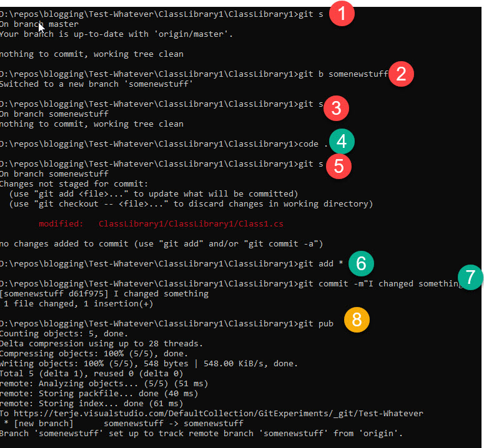Image resolution: width=484 pixels, height=448 pixels.
Task: Select the orange circle marker number 8
Action: point(357,320)
